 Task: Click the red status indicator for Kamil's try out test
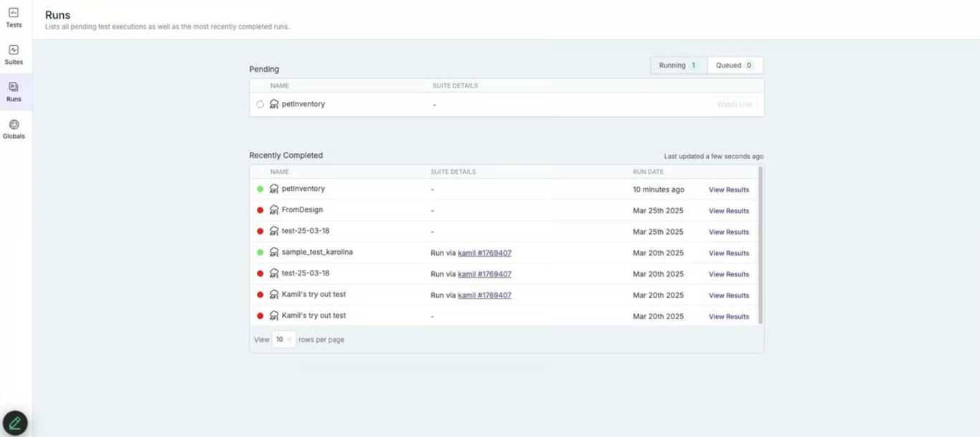[259, 294]
